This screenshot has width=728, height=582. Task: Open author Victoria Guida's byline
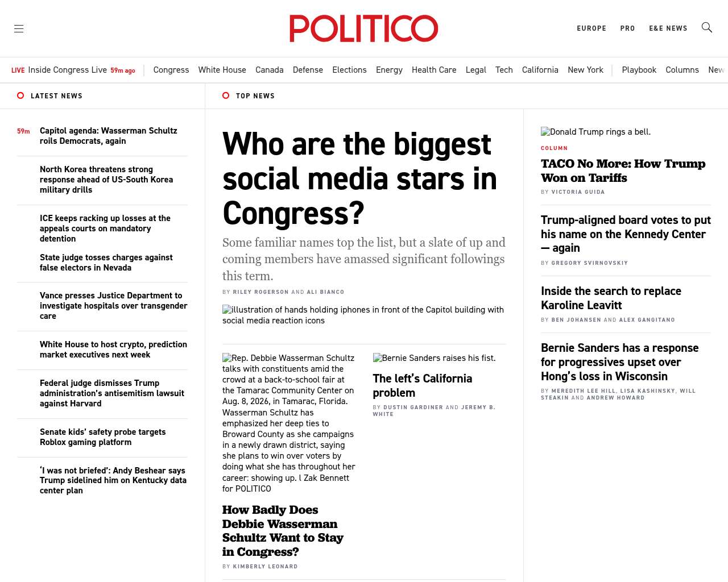click(578, 192)
